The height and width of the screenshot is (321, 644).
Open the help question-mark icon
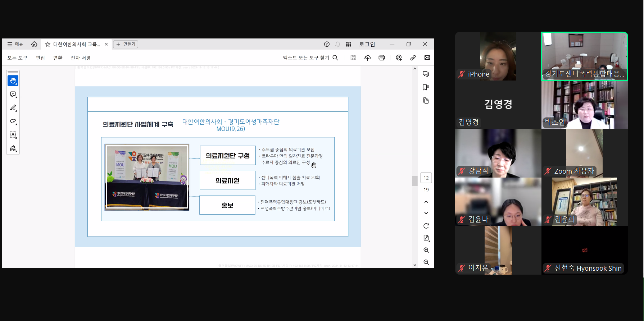(x=327, y=44)
